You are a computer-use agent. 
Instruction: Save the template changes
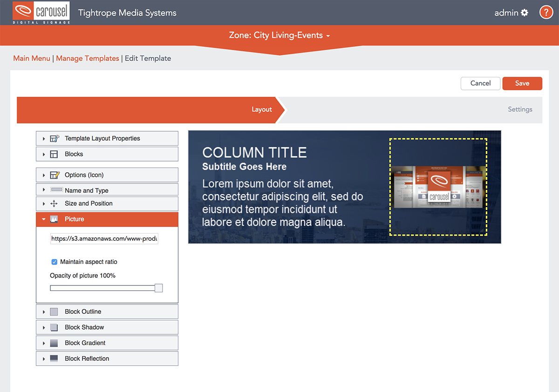point(522,83)
